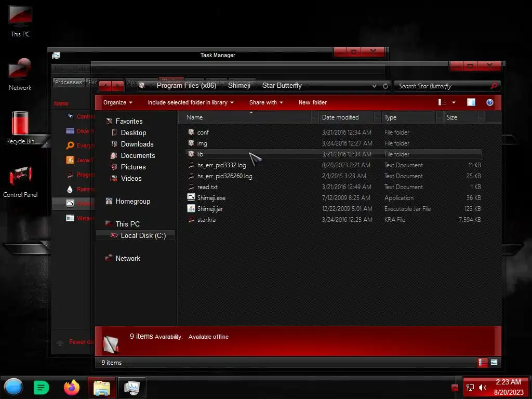Open Desktop in navigation pane

coord(134,132)
